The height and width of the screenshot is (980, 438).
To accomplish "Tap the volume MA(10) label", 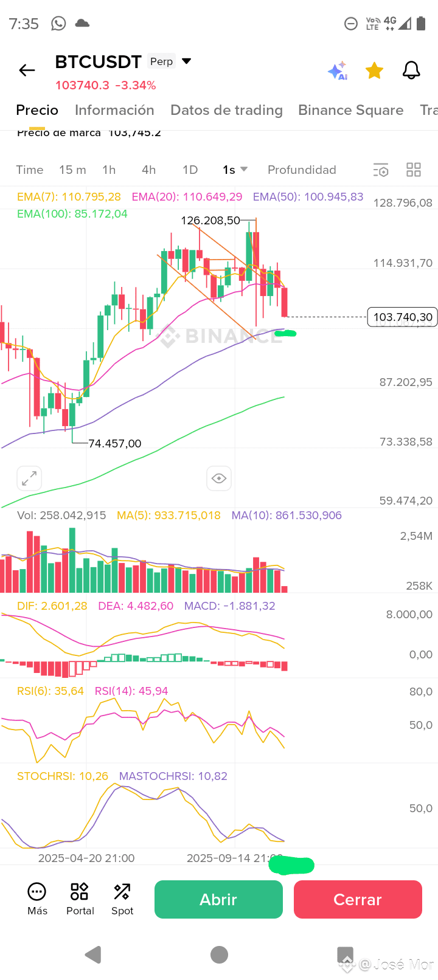I will pos(287,516).
